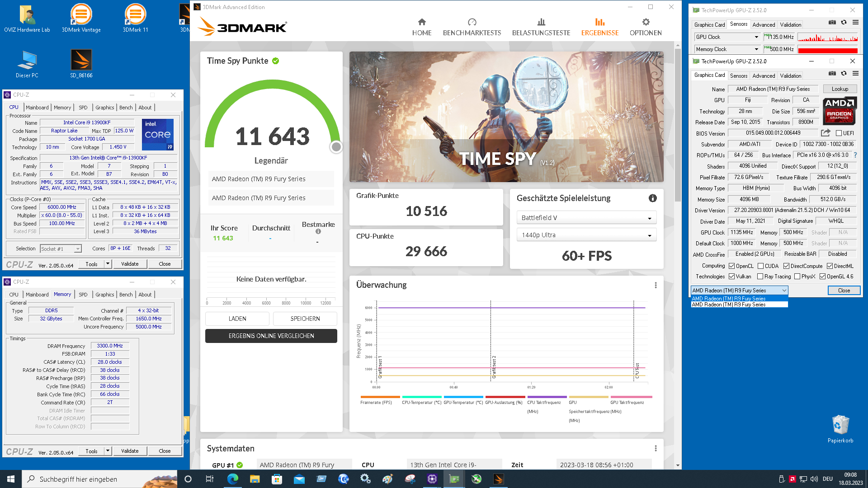Click the Time Spy preview image
This screenshot has height=488, width=868.
pyautogui.click(x=506, y=117)
